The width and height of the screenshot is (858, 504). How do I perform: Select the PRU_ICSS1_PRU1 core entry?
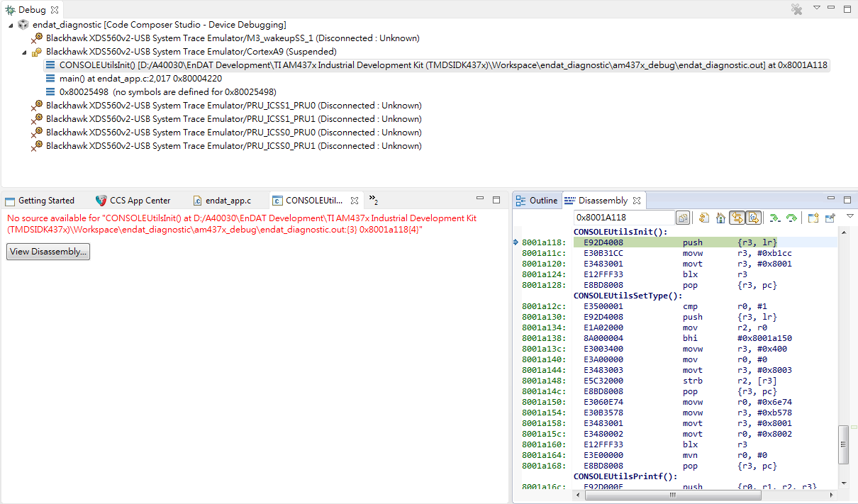[234, 119]
